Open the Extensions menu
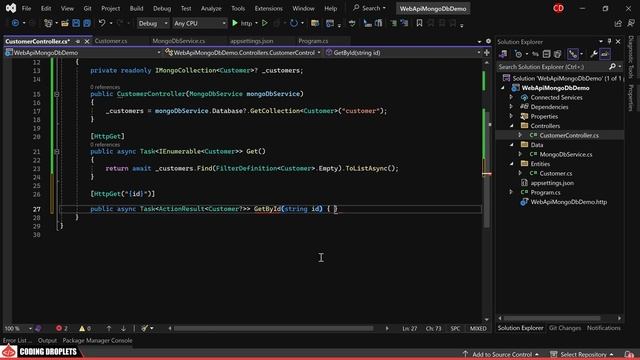 pyautogui.click(x=268, y=8)
